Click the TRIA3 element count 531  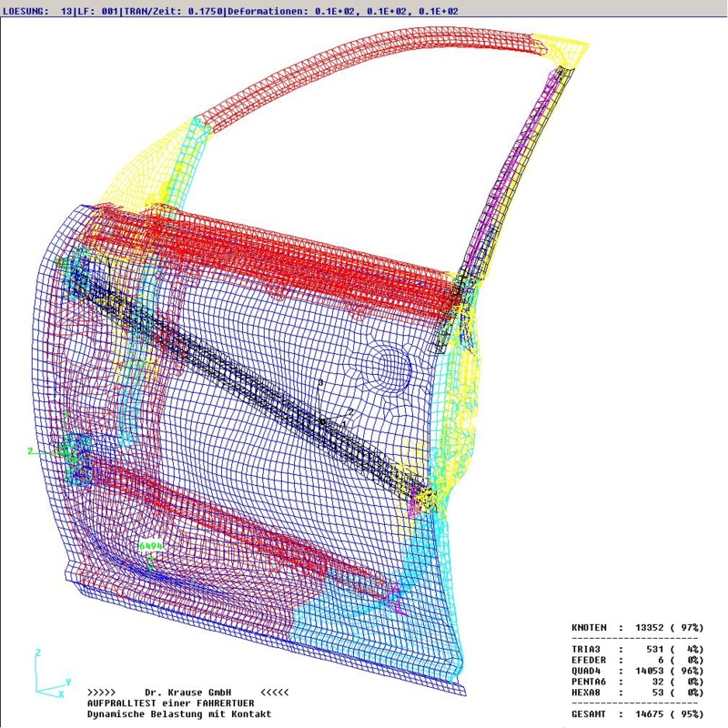(x=655, y=649)
